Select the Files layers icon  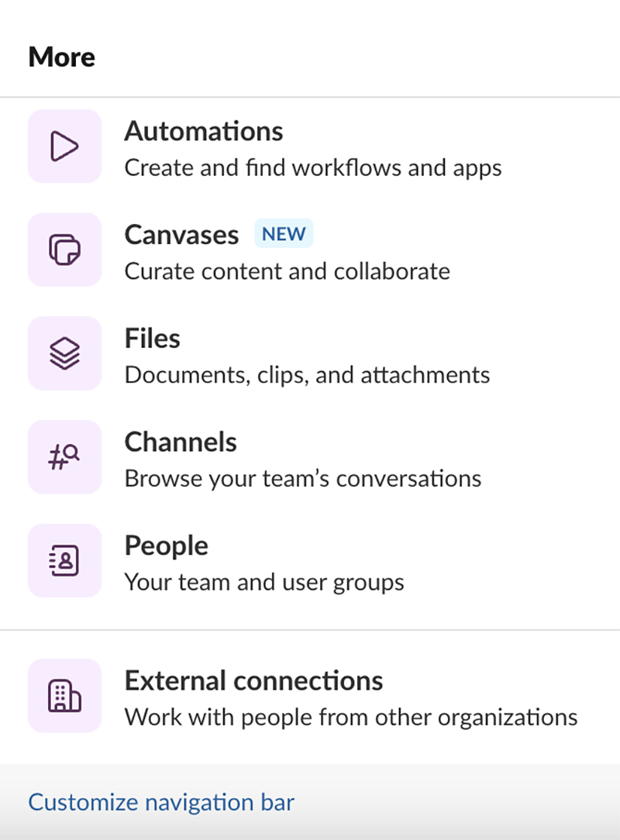point(64,353)
